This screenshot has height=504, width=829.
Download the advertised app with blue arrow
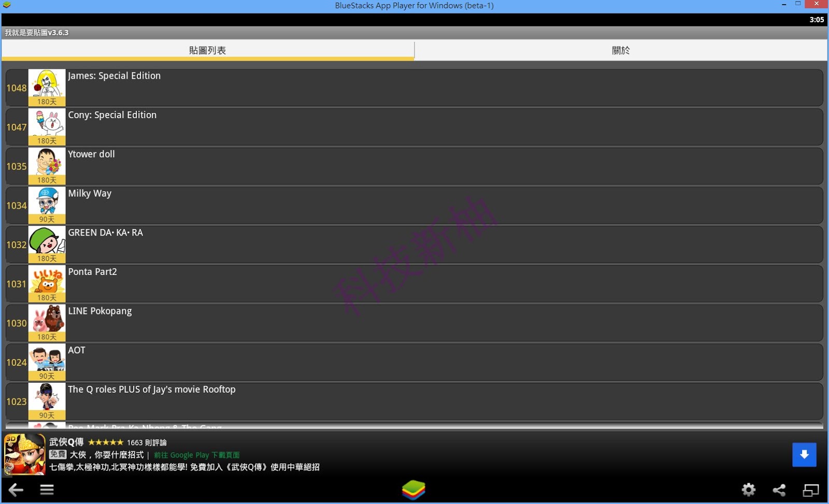[x=804, y=455]
